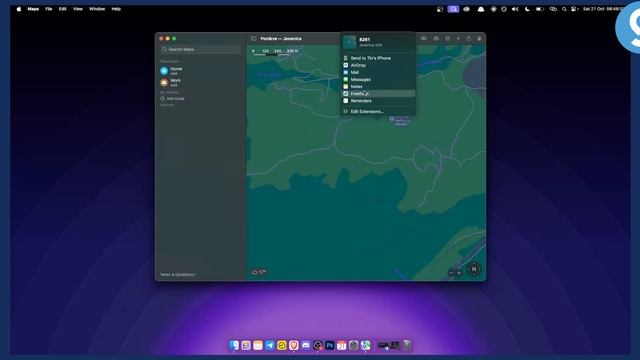
Task: Click the map scale bar
Action: [276, 52]
